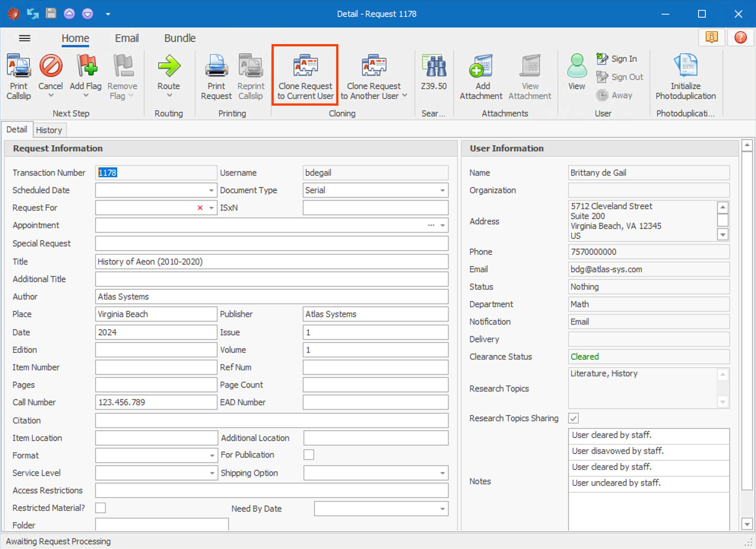756x549 pixels.
Task: Click the Sign In button
Action: pos(617,59)
